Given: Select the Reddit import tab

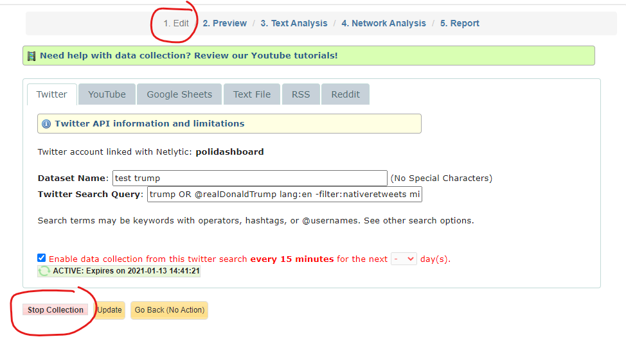Looking at the screenshot, I should tap(345, 94).
